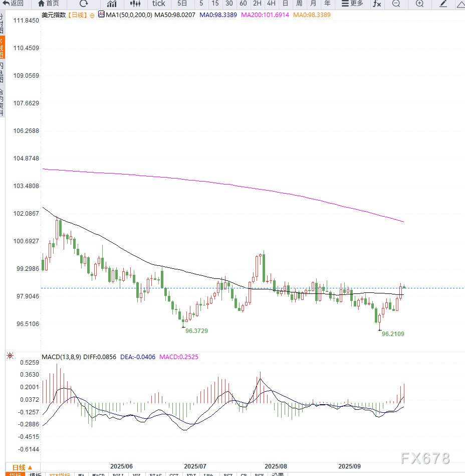Expand the 日线 period selector at bottom
The width and height of the screenshot is (465, 476).
coord(23,467)
